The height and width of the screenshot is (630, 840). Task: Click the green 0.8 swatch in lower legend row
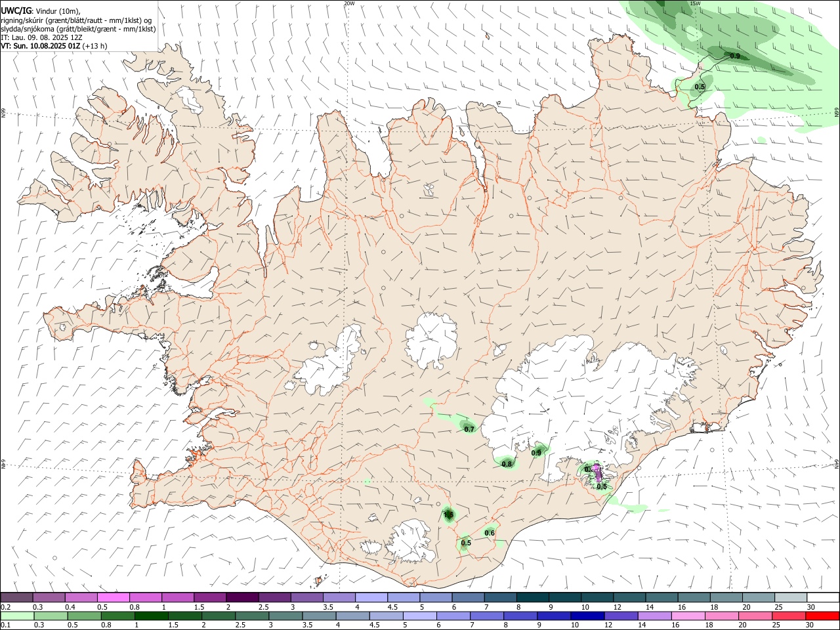click(118, 616)
